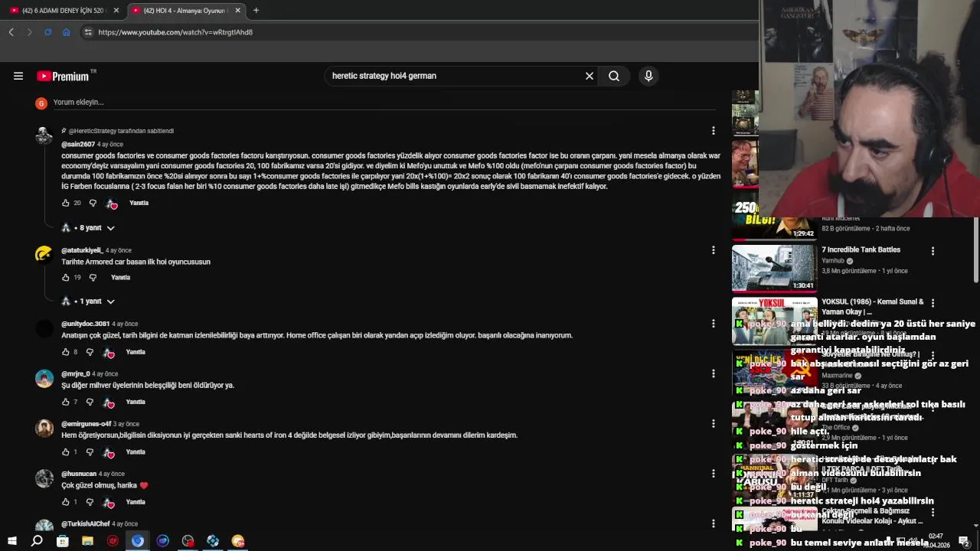Click the browser home button
This screenshot has height=551, width=980.
(67, 32)
